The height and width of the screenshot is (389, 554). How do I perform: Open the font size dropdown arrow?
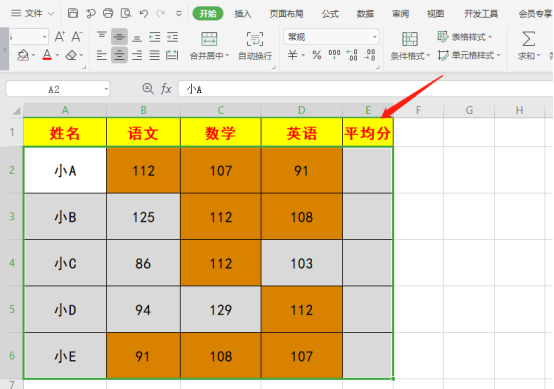(45, 37)
